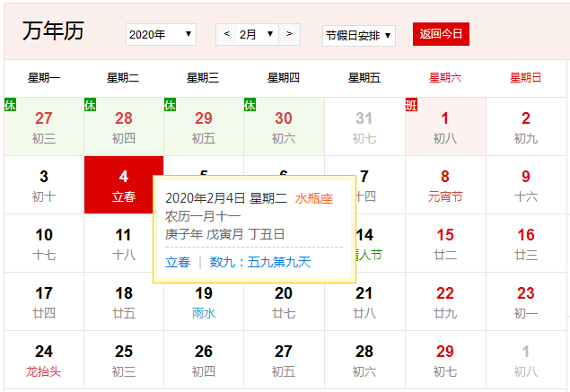Select February 18 廿五 cell
The image size is (570, 392).
coord(124,302)
